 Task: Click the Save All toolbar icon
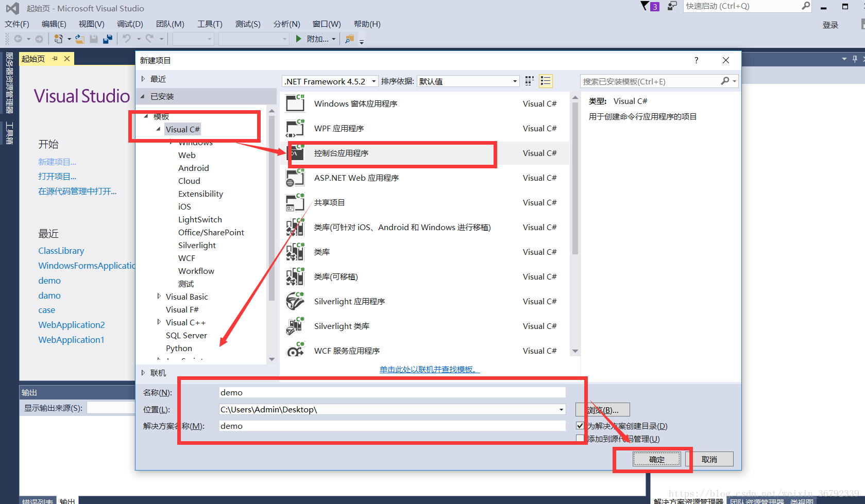[108, 39]
